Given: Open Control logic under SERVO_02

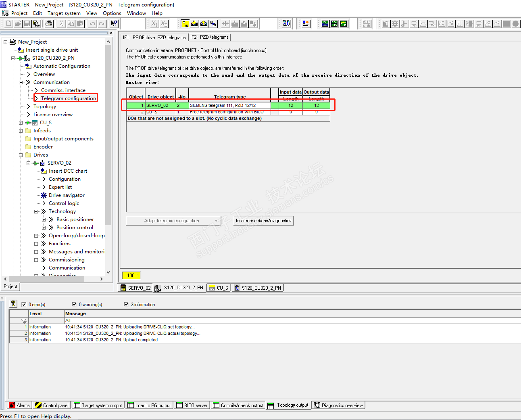Looking at the screenshot, I should click(64, 203).
